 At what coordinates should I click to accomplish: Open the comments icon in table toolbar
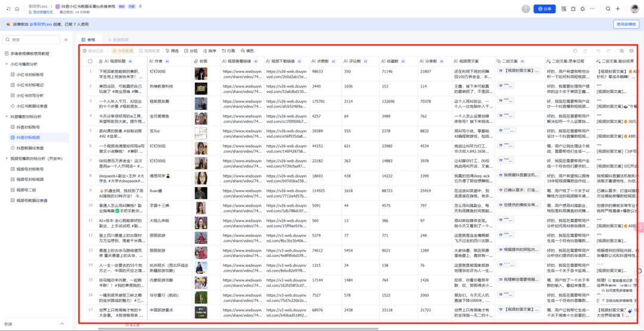[631, 51]
